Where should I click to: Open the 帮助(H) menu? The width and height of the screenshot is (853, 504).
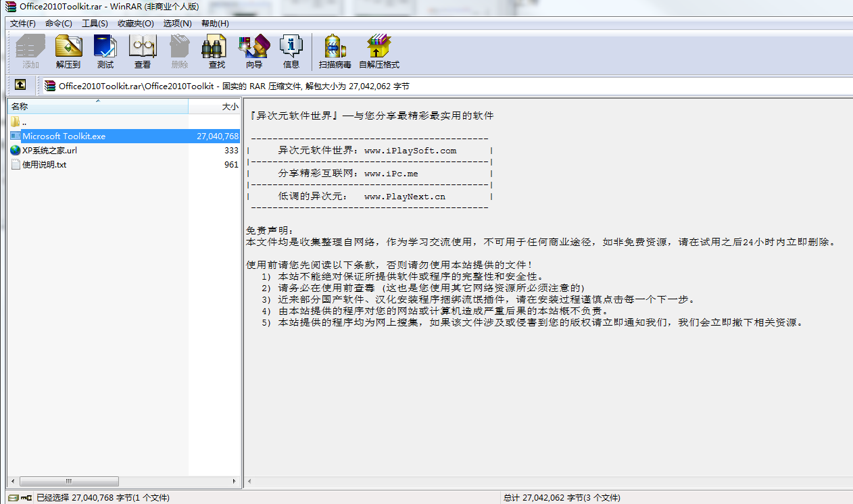(x=215, y=23)
